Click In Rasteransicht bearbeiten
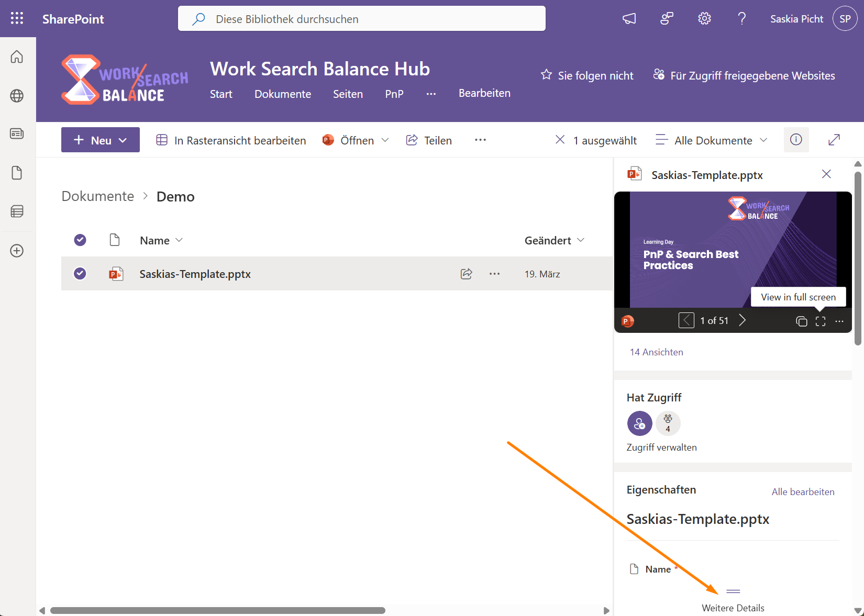 [231, 140]
